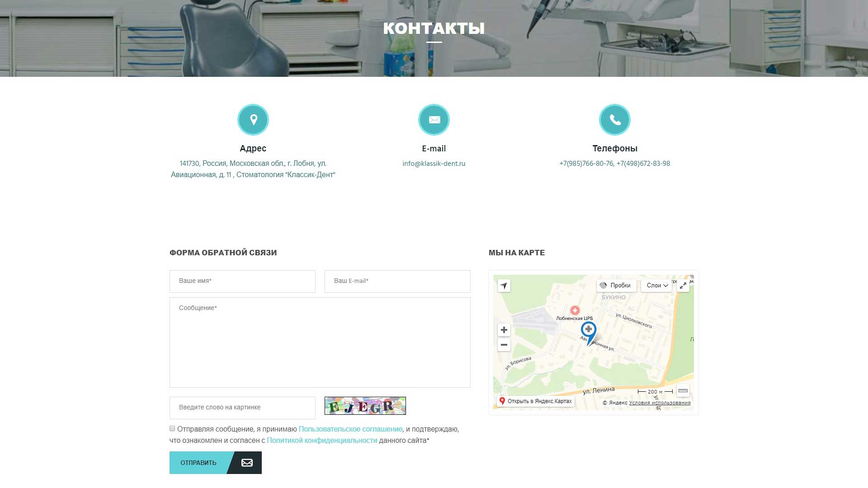Expand the map to fullscreen

coord(683,286)
